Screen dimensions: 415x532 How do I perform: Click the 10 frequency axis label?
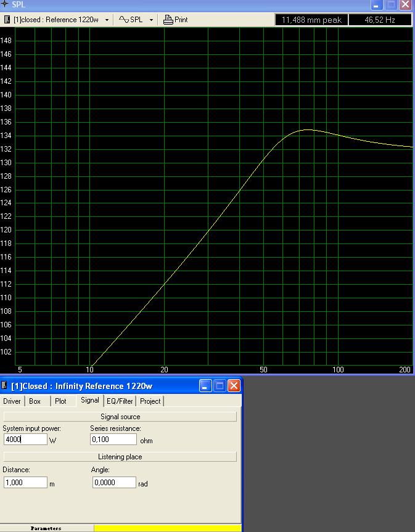pyautogui.click(x=89, y=369)
